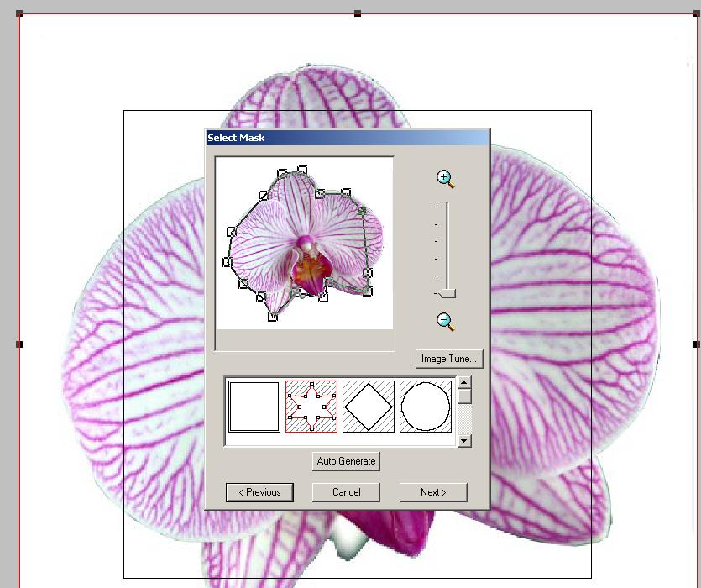701x588 pixels.
Task: Cancel the Select Mask dialog
Action: 346,492
